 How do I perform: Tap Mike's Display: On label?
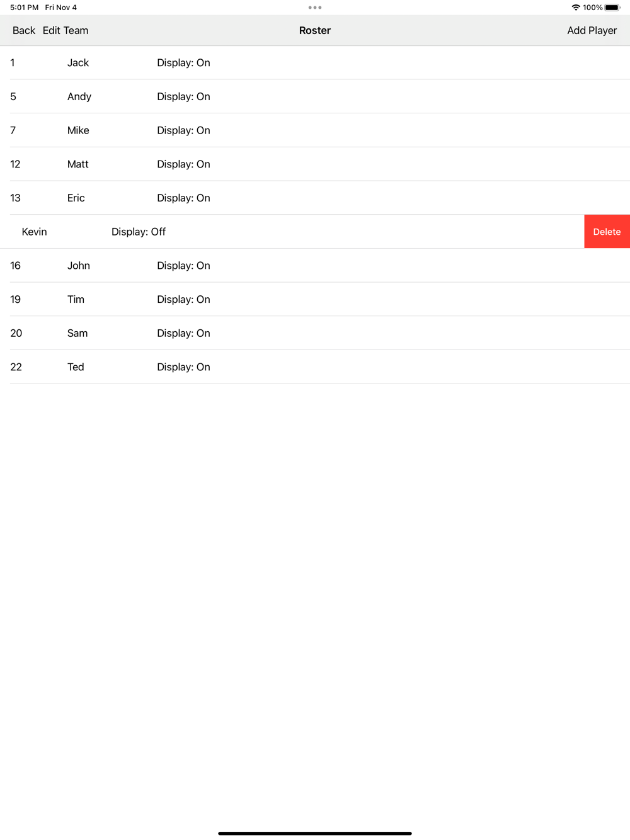(183, 130)
